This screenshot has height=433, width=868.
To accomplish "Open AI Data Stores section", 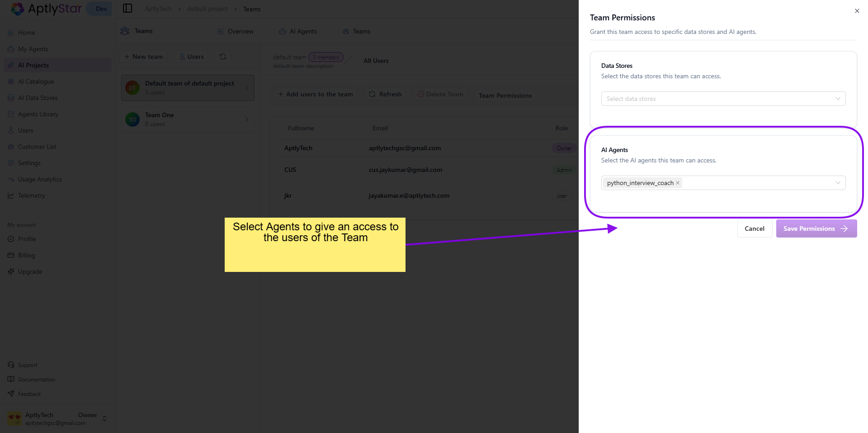I will click(x=38, y=98).
